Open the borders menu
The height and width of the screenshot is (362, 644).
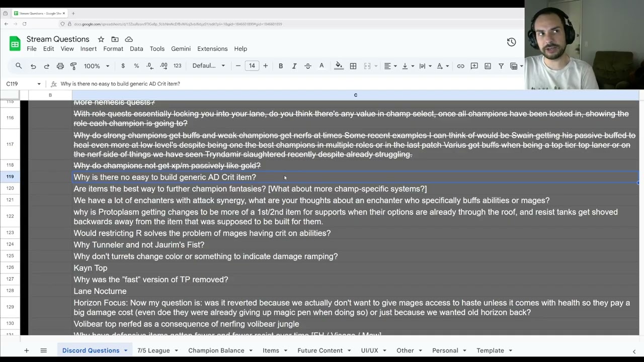pyautogui.click(x=353, y=66)
